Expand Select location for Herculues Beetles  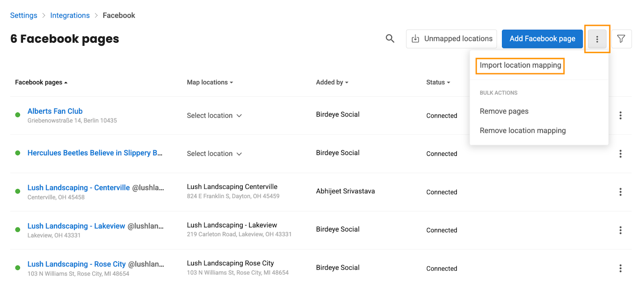(214, 154)
